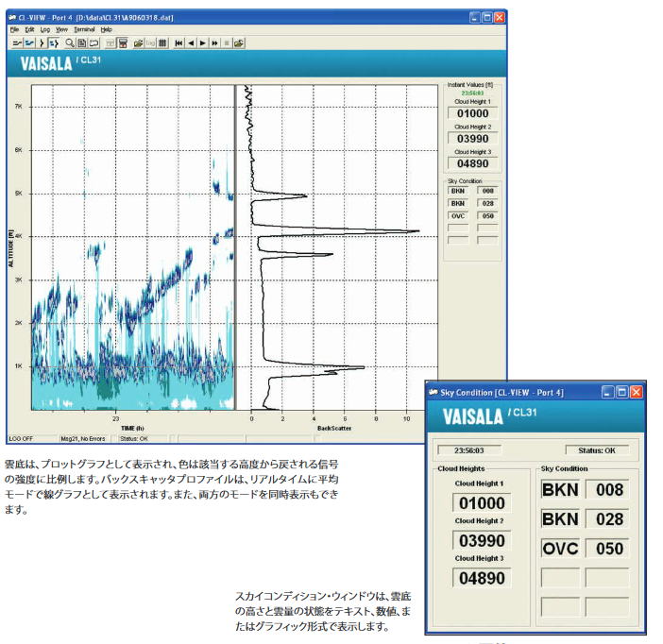Toggle the grid lines toolbar icon
The image size is (663, 644).
click(162, 43)
